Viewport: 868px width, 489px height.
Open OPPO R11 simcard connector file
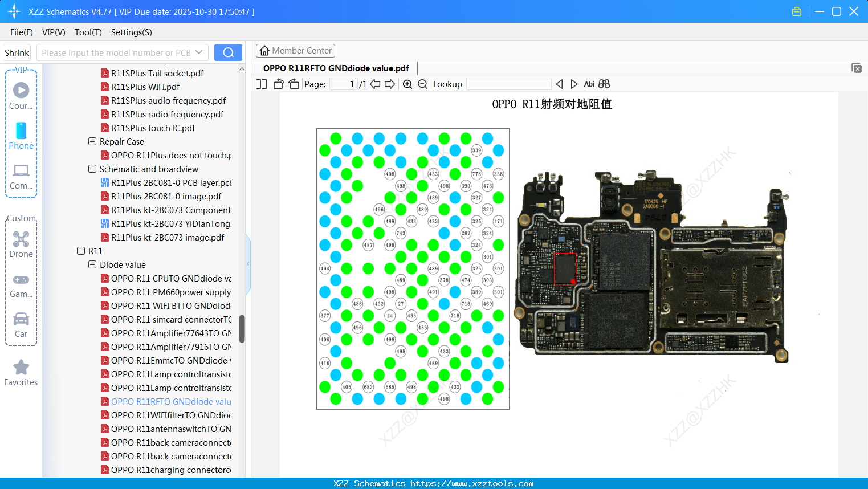click(x=166, y=319)
